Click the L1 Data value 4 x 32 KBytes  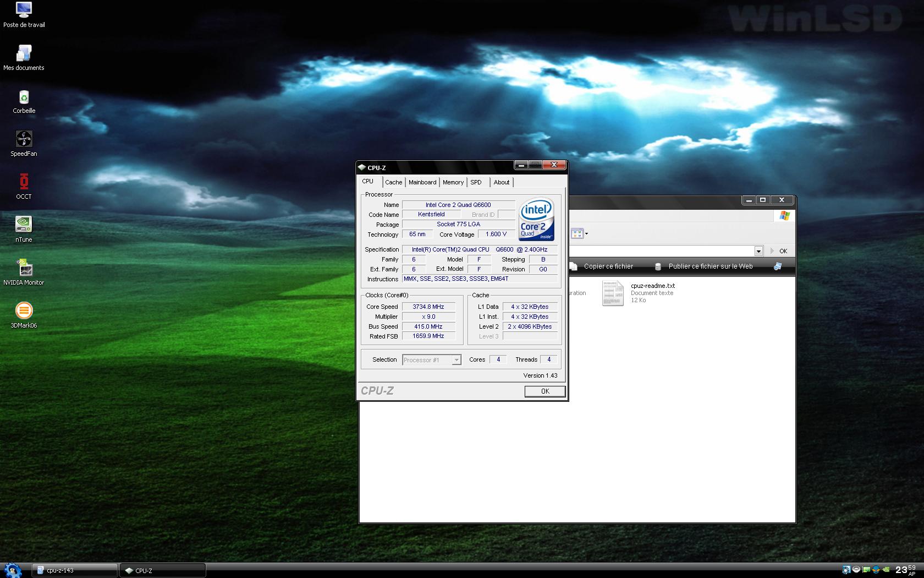point(530,307)
